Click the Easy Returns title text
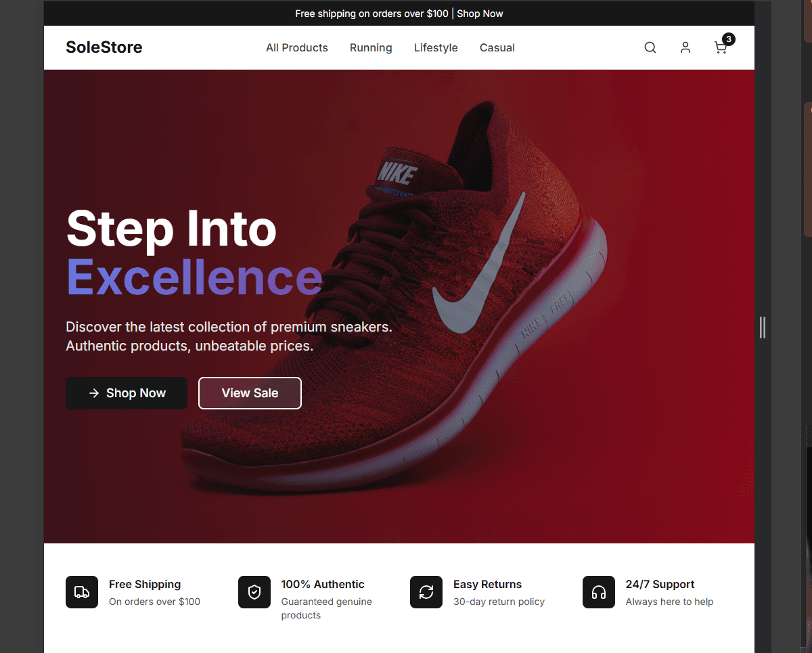Image resolution: width=812 pixels, height=653 pixels. click(x=487, y=584)
